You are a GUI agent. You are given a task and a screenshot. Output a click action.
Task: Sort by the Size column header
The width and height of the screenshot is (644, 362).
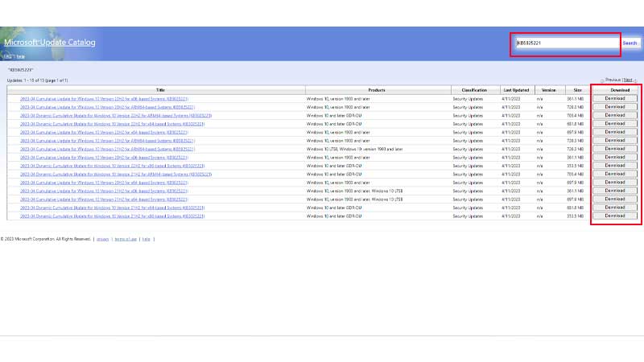click(x=577, y=90)
